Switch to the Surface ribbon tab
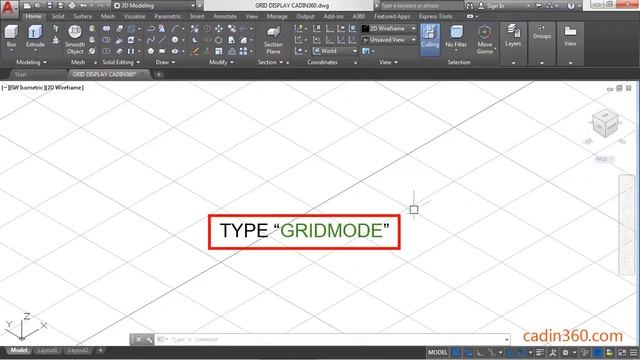This screenshot has height=360, width=640. [x=82, y=16]
